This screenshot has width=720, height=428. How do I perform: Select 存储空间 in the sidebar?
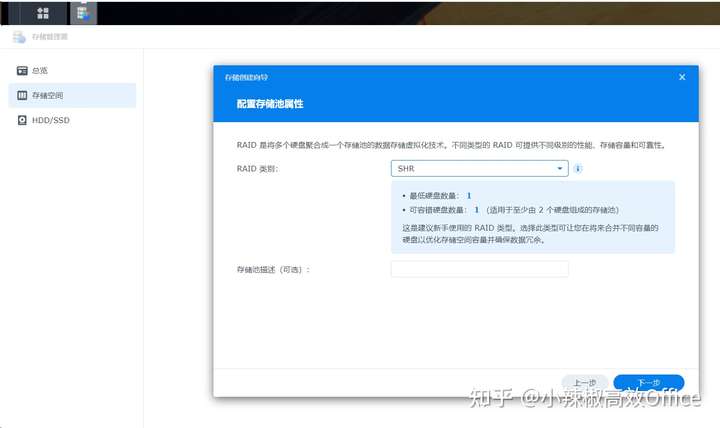pyautogui.click(x=72, y=96)
